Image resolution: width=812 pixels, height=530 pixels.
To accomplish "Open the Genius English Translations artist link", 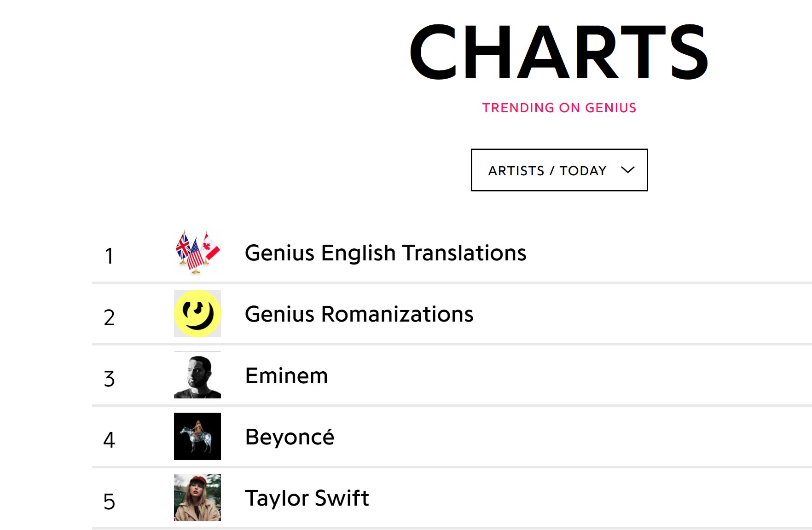I will click(385, 253).
